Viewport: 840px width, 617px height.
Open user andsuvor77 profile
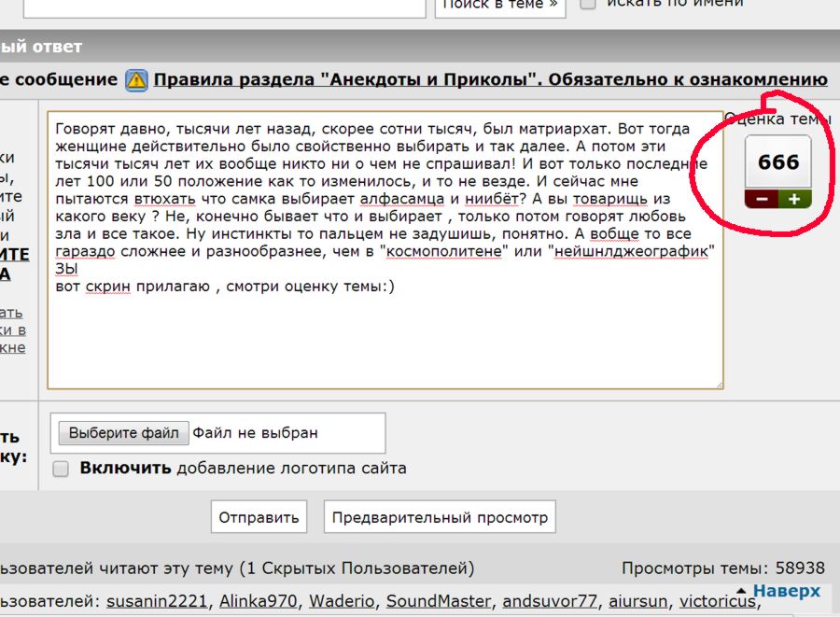(549, 601)
